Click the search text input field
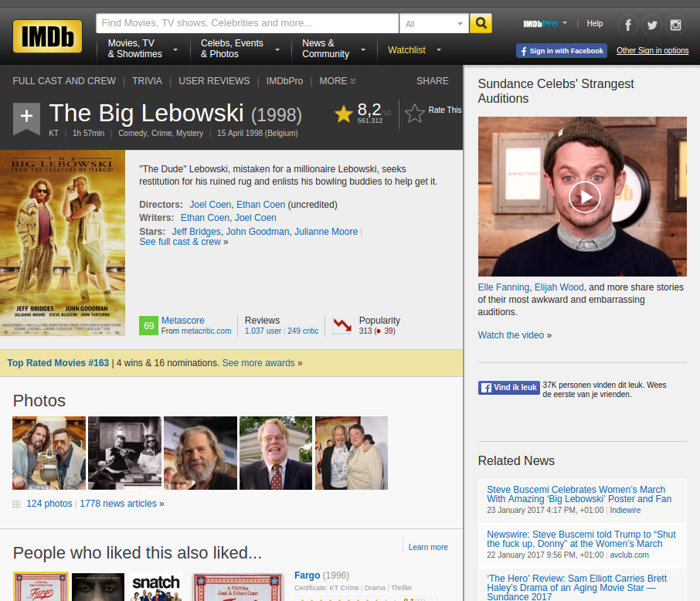The image size is (700, 601). [247, 23]
